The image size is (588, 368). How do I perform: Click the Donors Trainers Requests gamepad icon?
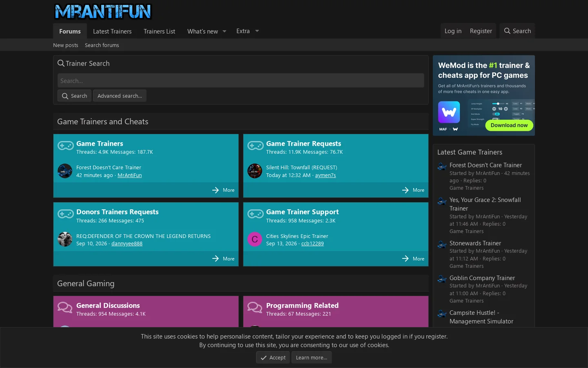click(x=65, y=214)
